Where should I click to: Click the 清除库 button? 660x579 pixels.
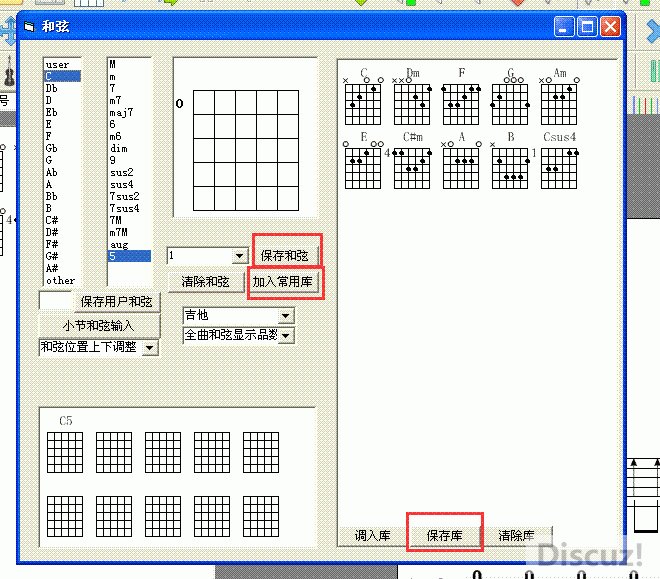(516, 536)
